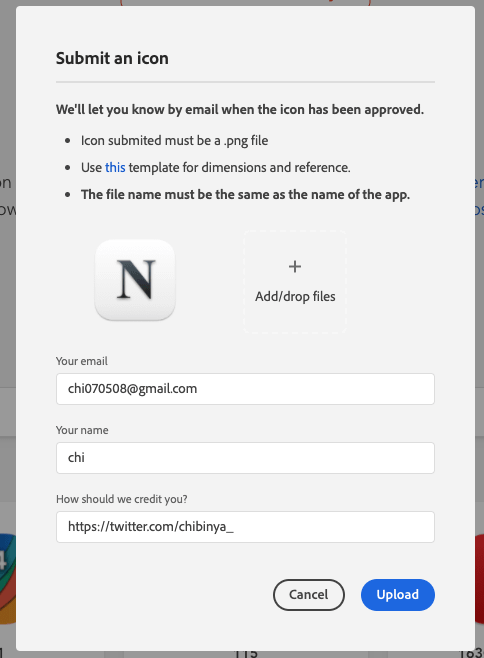
Task: Open file picker via Add/drop files text
Action: pyautogui.click(x=295, y=297)
